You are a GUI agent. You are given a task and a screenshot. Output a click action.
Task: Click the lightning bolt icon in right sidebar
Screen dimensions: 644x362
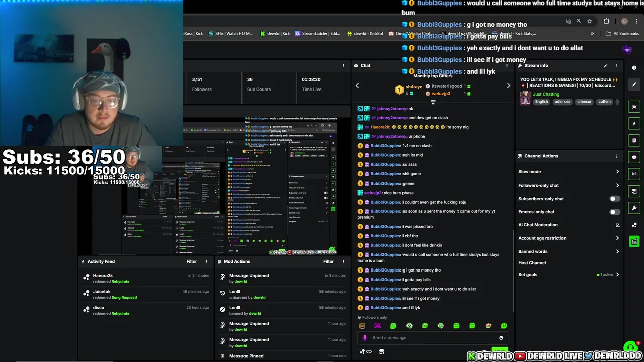click(x=634, y=124)
